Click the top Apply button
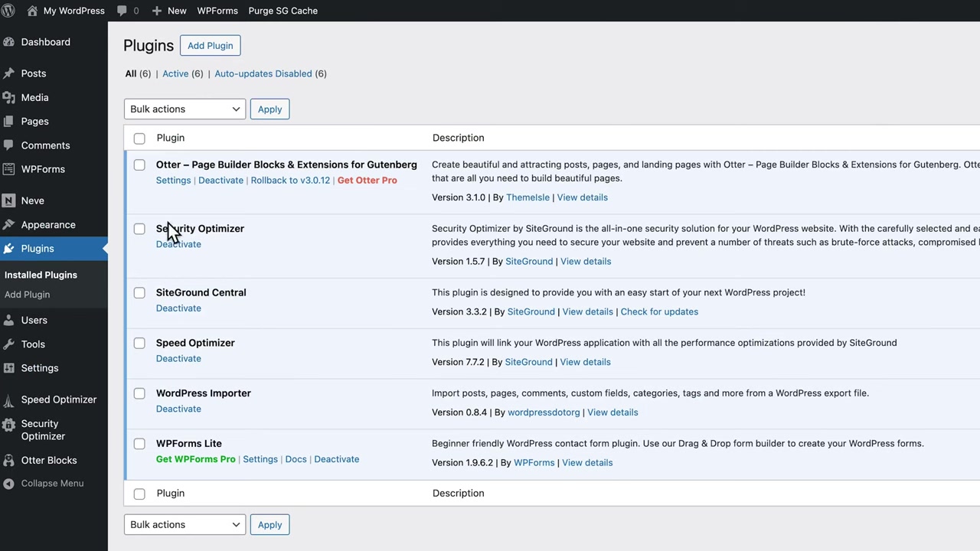Screen dimensions: 980x551 [x=269, y=109]
